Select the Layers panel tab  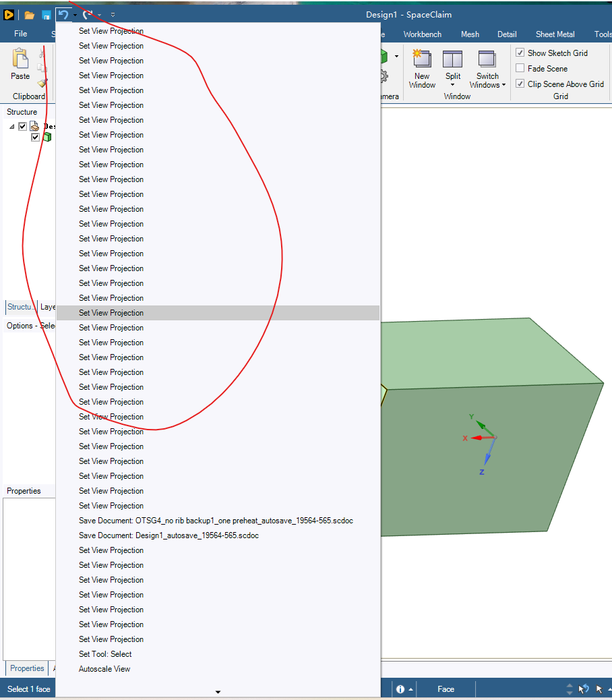point(48,307)
